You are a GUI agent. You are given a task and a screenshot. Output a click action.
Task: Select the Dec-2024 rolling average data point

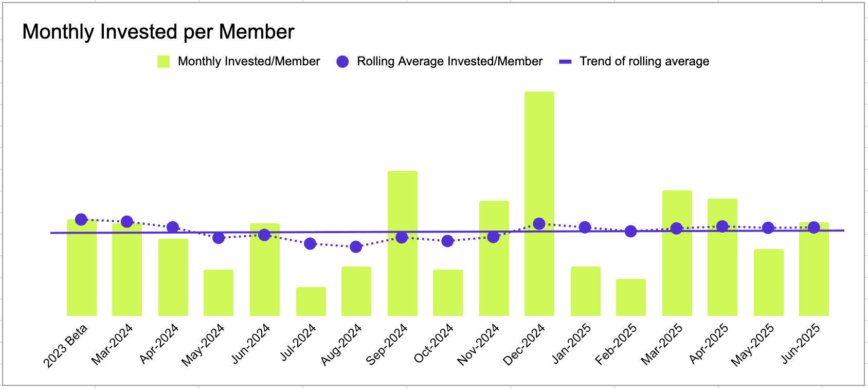(539, 224)
